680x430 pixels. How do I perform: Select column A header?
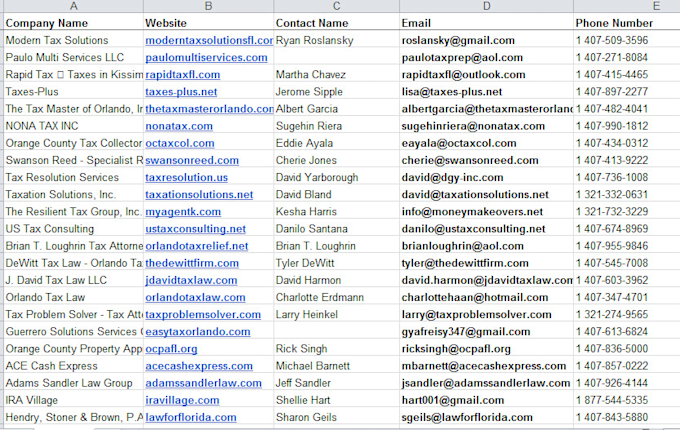(74, 6)
